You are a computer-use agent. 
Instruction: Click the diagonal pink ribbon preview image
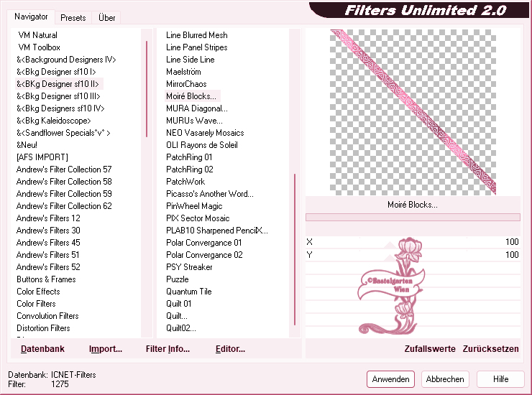coord(413,111)
